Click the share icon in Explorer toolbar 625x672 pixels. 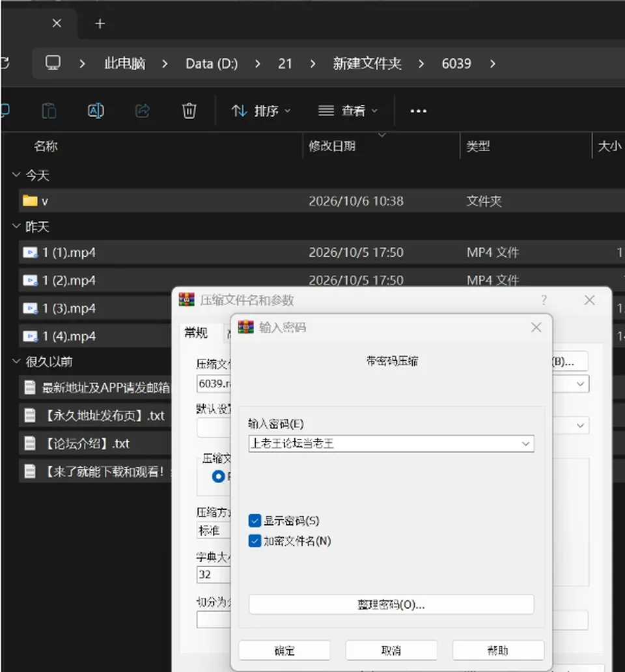pyautogui.click(x=143, y=111)
